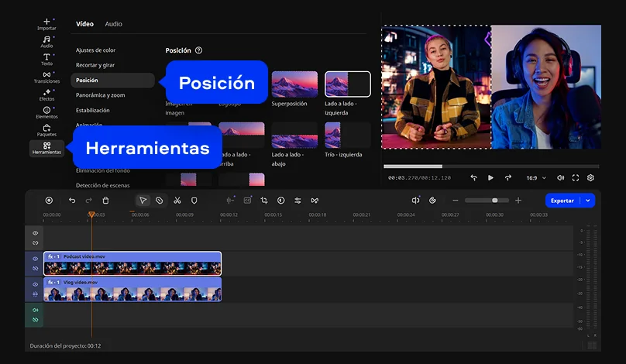The width and height of the screenshot is (626, 364).
Task: Select the Efectos sidebar icon
Action: (x=46, y=94)
